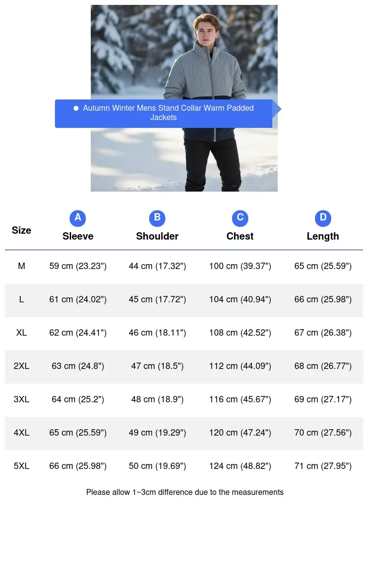Image resolution: width=368 pixels, height=588 pixels.
Task: Select the Size column header
Action: pos(22,230)
